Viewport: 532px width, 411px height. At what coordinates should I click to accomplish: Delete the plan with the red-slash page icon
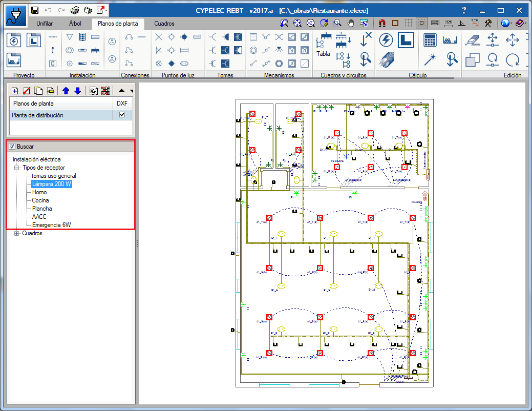click(x=27, y=91)
